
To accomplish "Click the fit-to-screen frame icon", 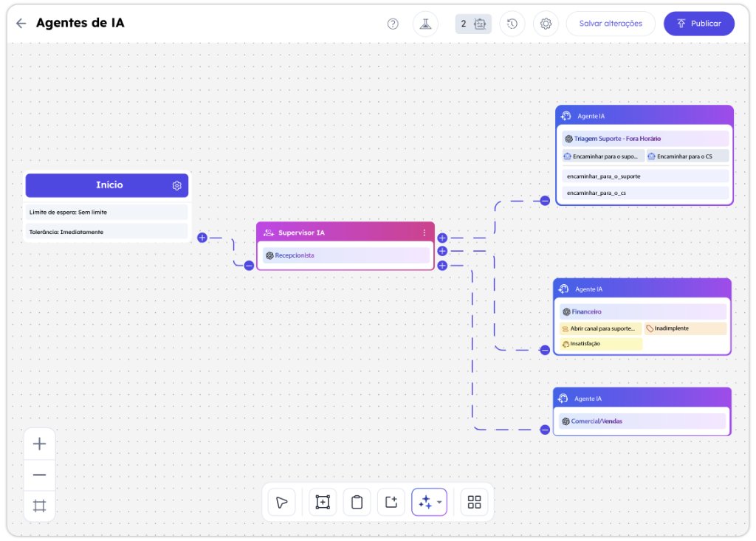I will (x=40, y=506).
